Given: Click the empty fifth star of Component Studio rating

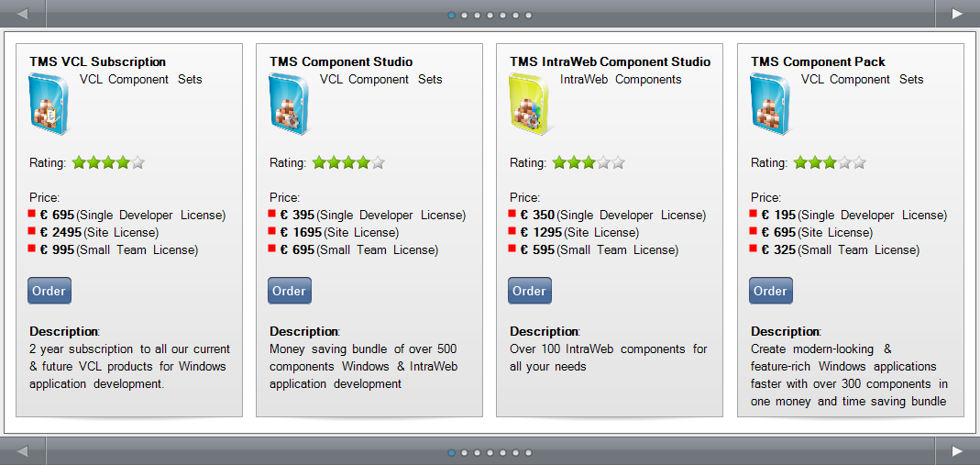Looking at the screenshot, I should 378,163.
